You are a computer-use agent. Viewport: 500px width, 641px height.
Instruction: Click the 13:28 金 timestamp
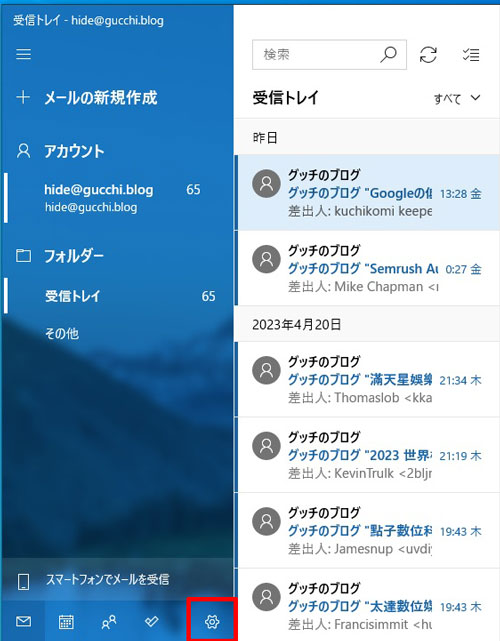[x=461, y=194]
